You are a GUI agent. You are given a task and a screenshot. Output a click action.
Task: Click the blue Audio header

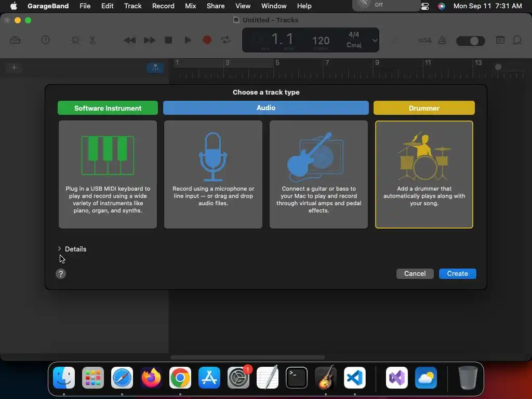[265, 108]
